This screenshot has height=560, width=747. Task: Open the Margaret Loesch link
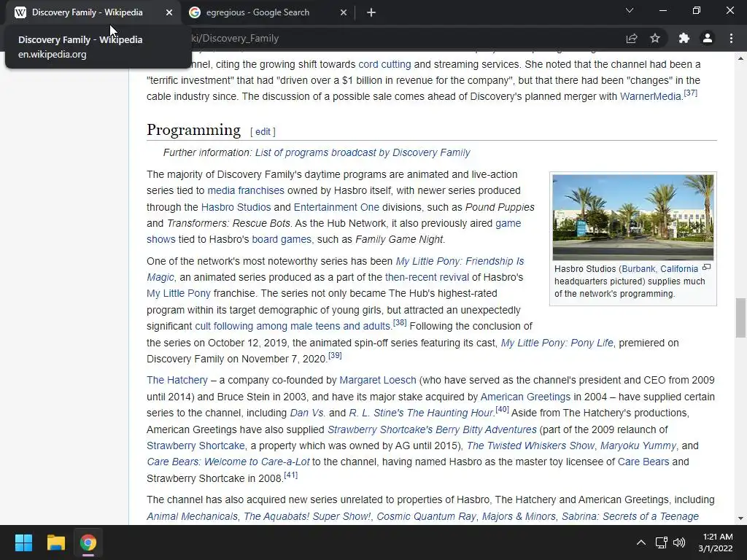[378, 380]
